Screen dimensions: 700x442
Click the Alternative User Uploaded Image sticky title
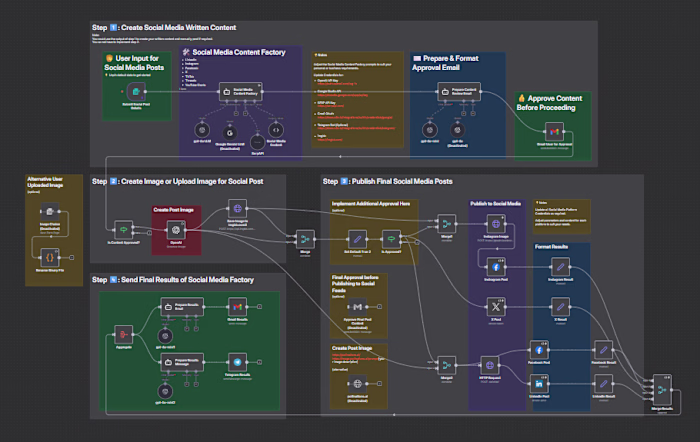coord(45,182)
